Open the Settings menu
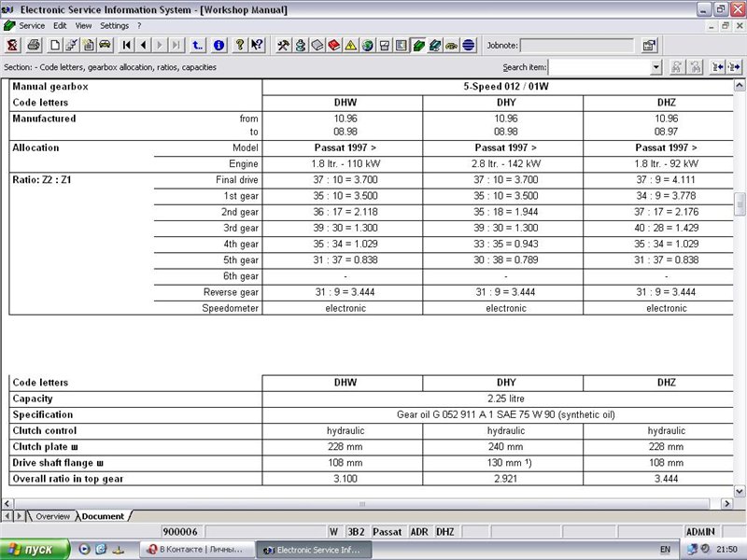747x560 pixels. click(114, 26)
